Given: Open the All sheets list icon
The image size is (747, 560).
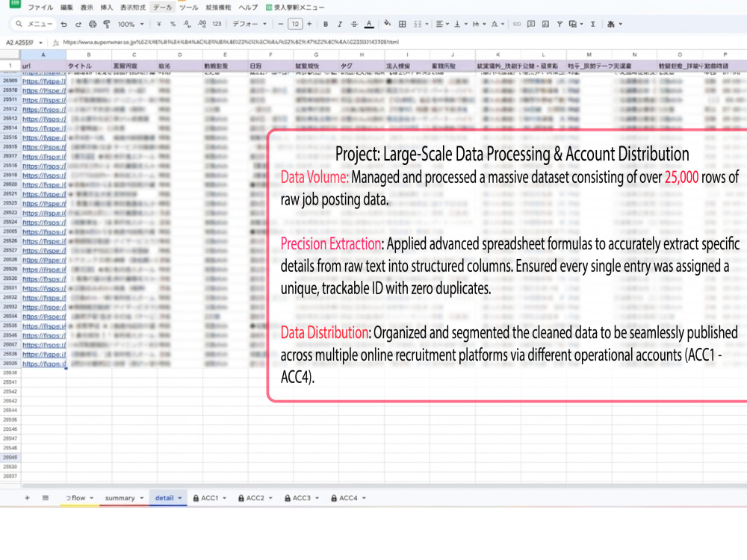Looking at the screenshot, I should (x=46, y=497).
